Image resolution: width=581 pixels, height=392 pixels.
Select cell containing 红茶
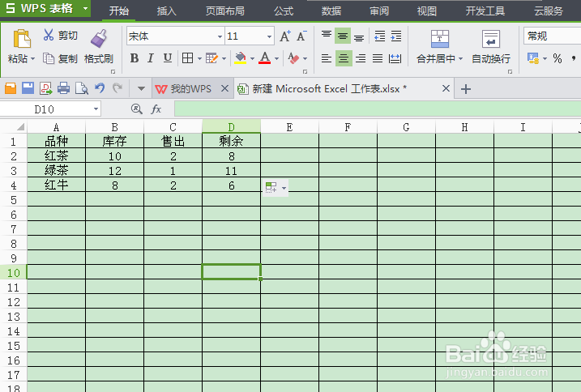[57, 156]
